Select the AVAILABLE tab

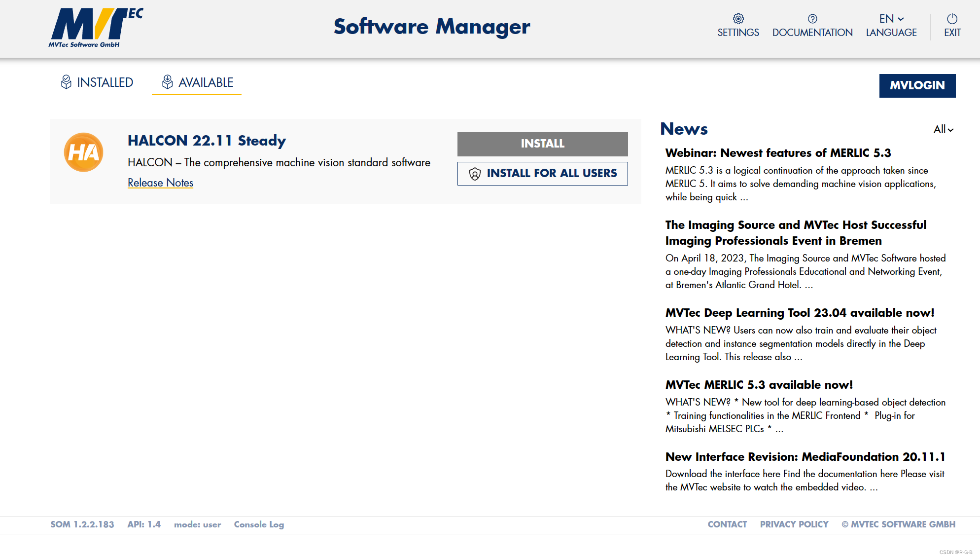tap(197, 82)
